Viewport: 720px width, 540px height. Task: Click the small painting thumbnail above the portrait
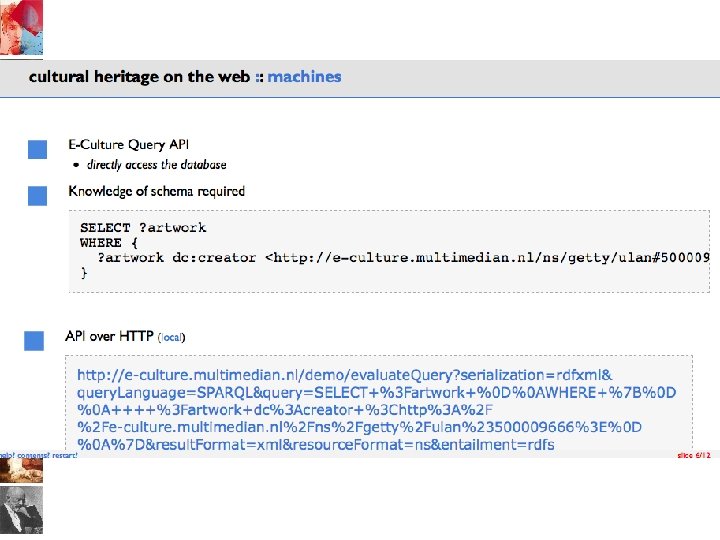click(x=22, y=470)
